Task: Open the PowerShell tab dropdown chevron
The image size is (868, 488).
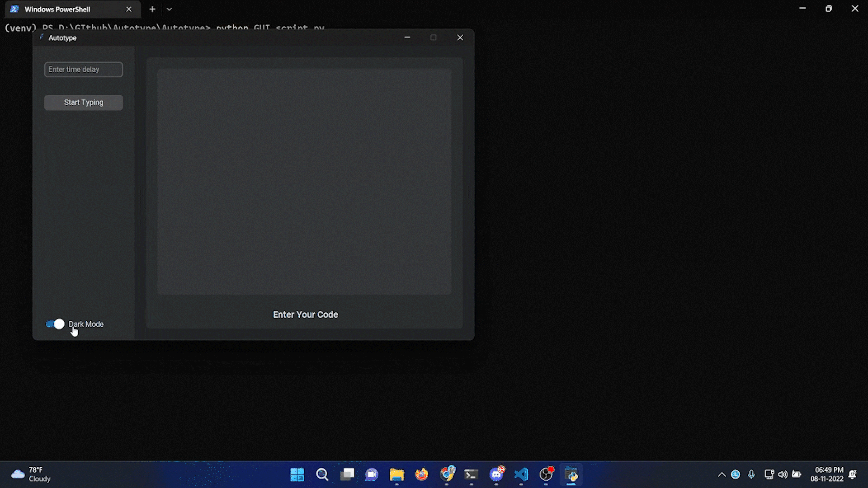Action: tap(169, 9)
